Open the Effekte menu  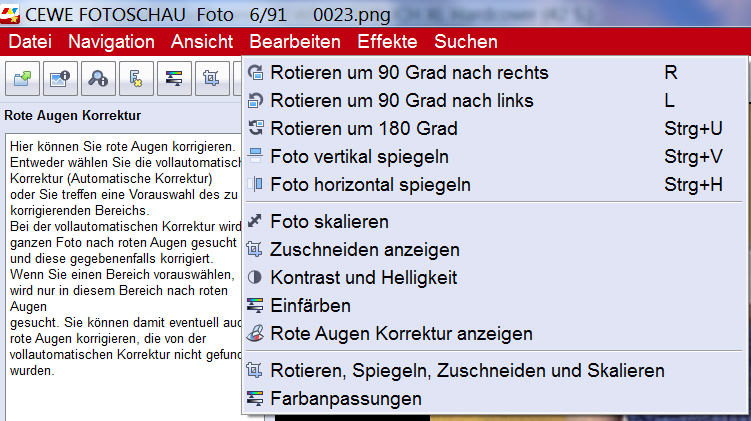coord(387,42)
